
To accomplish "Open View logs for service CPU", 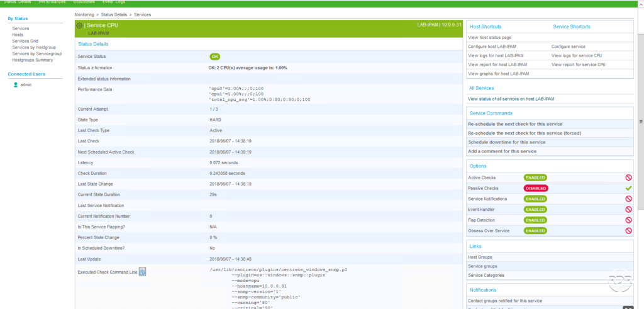I will (x=577, y=55).
